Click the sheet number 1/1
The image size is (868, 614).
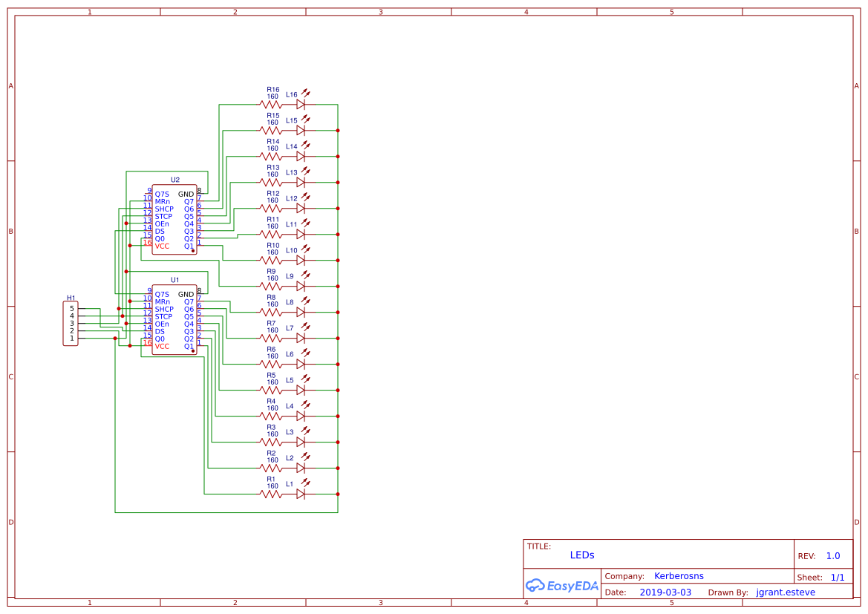point(838,576)
